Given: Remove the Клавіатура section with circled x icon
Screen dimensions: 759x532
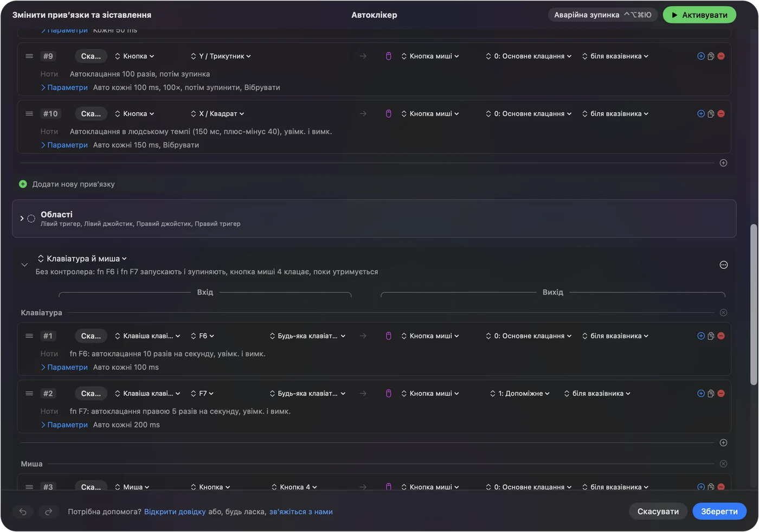Looking at the screenshot, I should click(723, 313).
